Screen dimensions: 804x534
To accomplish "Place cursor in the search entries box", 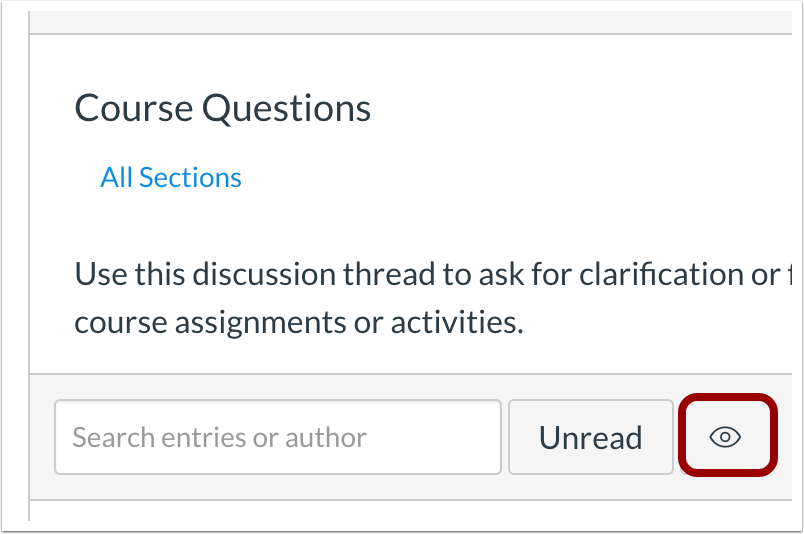I will [277, 437].
